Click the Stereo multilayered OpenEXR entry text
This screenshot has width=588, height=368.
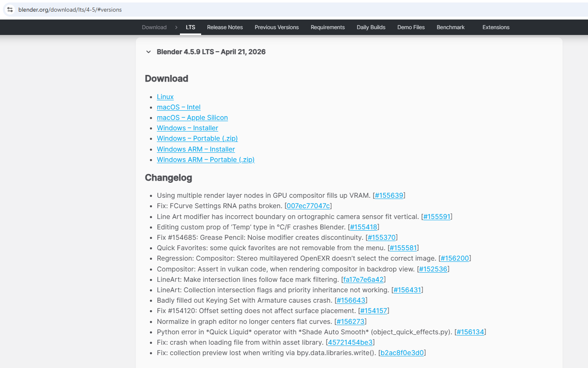pos(296,259)
